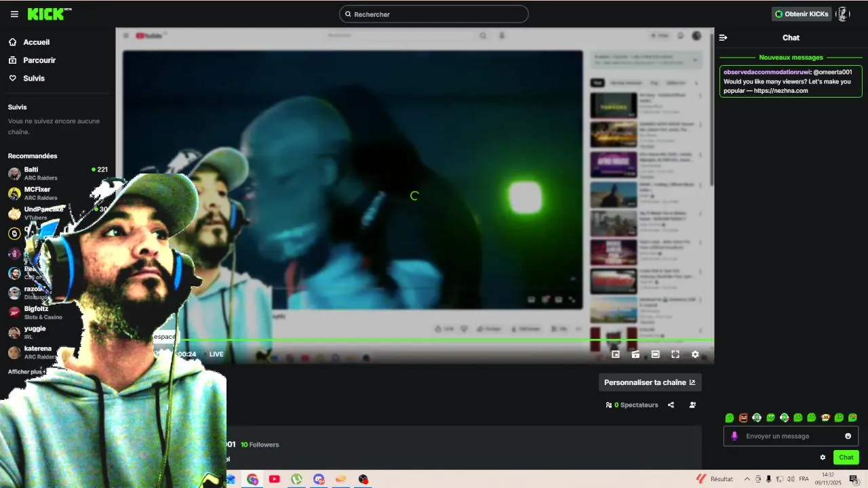868x488 pixels.
Task: Click the 0 Spectateurs viewer count
Action: pyautogui.click(x=632, y=405)
